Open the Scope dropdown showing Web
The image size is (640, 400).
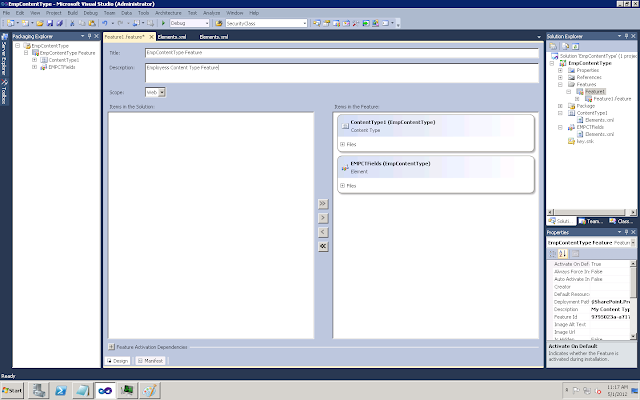pos(162,93)
